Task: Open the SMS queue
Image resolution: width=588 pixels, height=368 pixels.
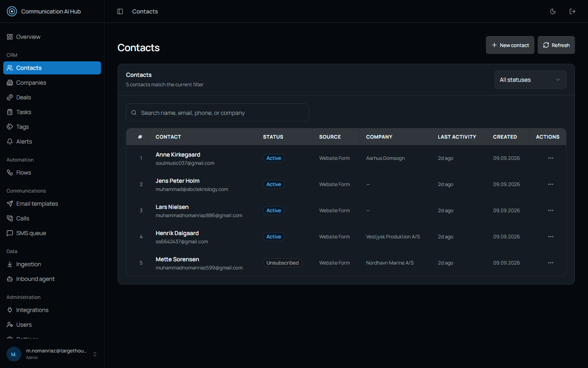Action: click(x=52, y=233)
